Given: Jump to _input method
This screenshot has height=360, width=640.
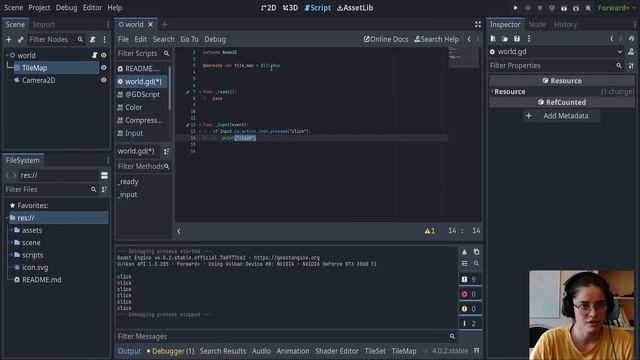Looking at the screenshot, I should (x=128, y=195).
